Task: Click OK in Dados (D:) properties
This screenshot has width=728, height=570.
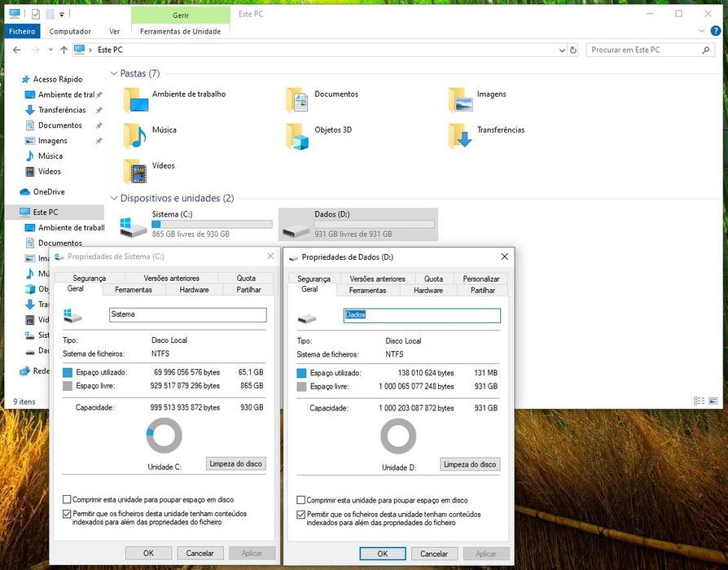Action: [x=383, y=554]
